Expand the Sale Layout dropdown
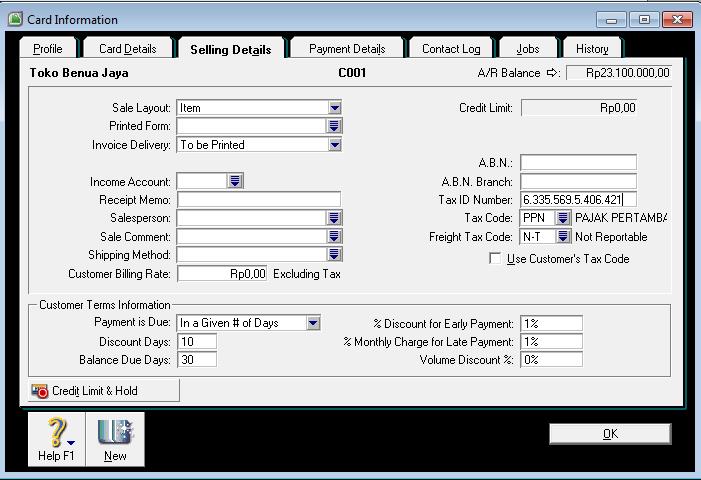The width and height of the screenshot is (701, 480). (x=335, y=108)
